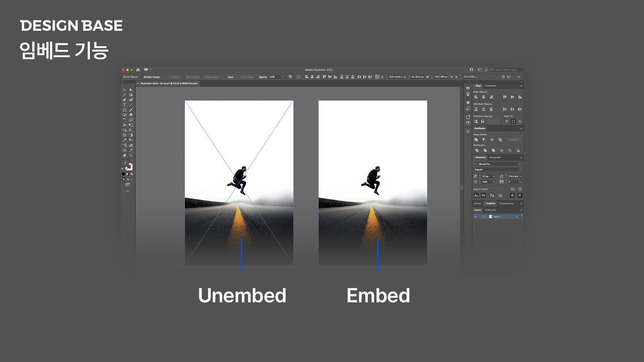
Task: Activate the Hand tool
Action: 124,155
